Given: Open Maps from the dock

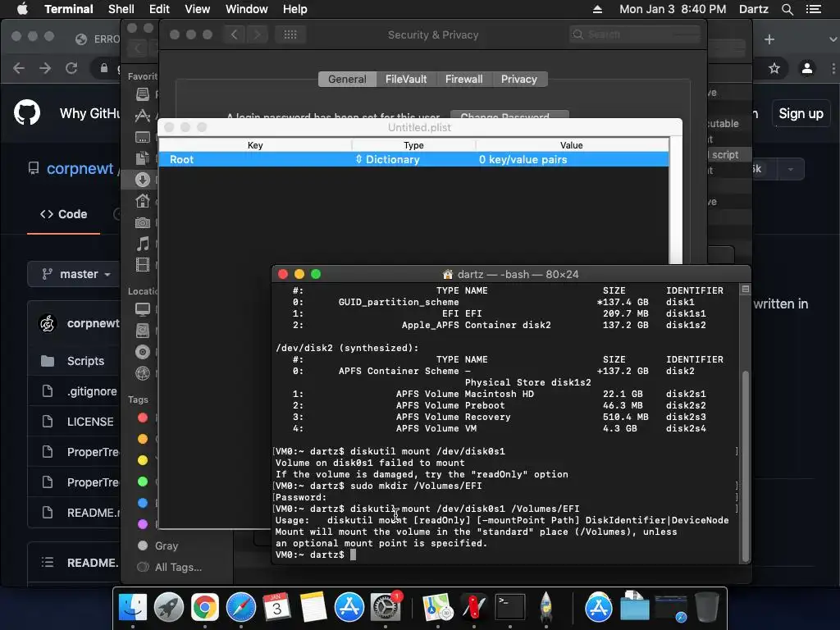Looking at the screenshot, I should [438, 607].
